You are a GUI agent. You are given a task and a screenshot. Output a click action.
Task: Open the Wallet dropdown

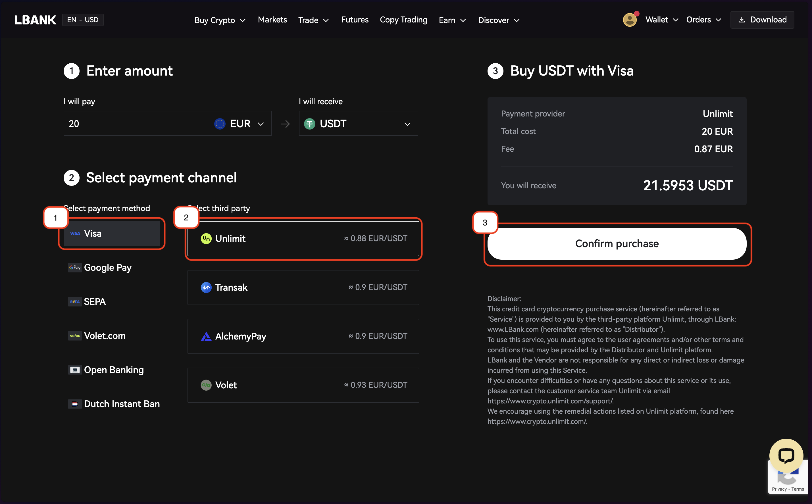(662, 20)
